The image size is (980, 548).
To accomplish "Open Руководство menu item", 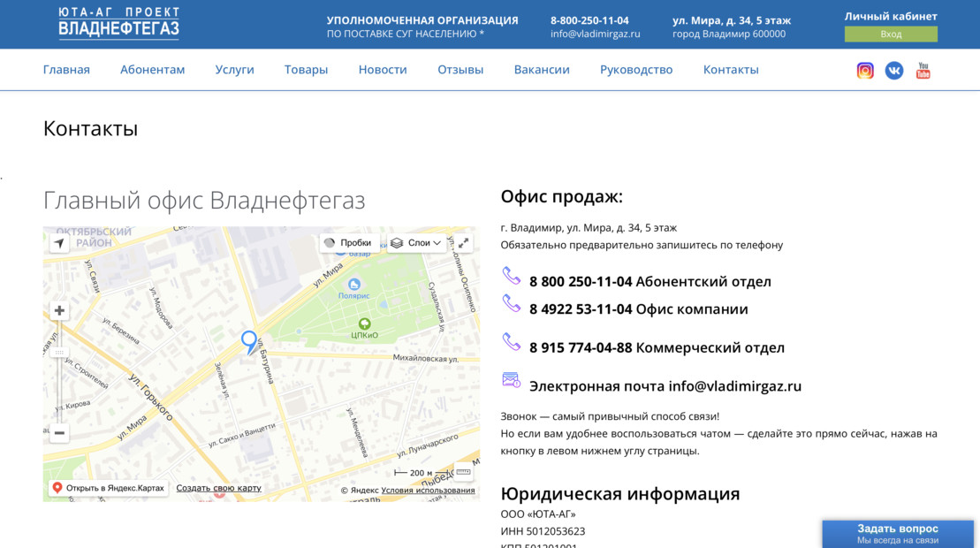I will 636,69.
